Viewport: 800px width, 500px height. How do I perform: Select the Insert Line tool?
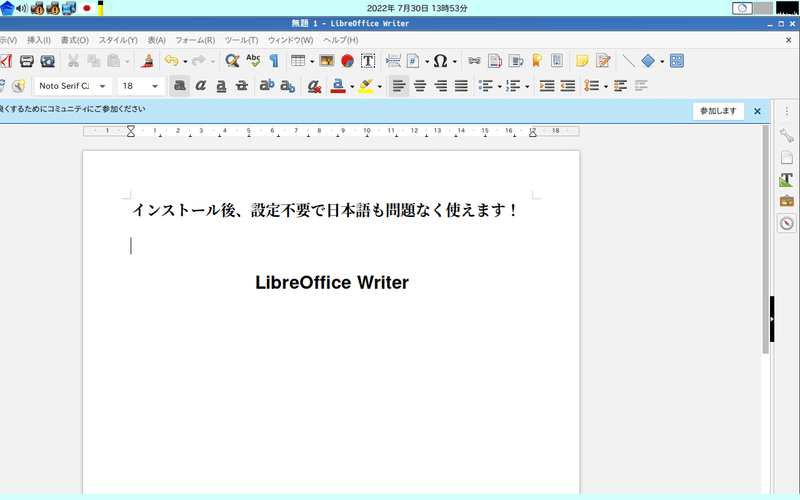tap(628, 61)
